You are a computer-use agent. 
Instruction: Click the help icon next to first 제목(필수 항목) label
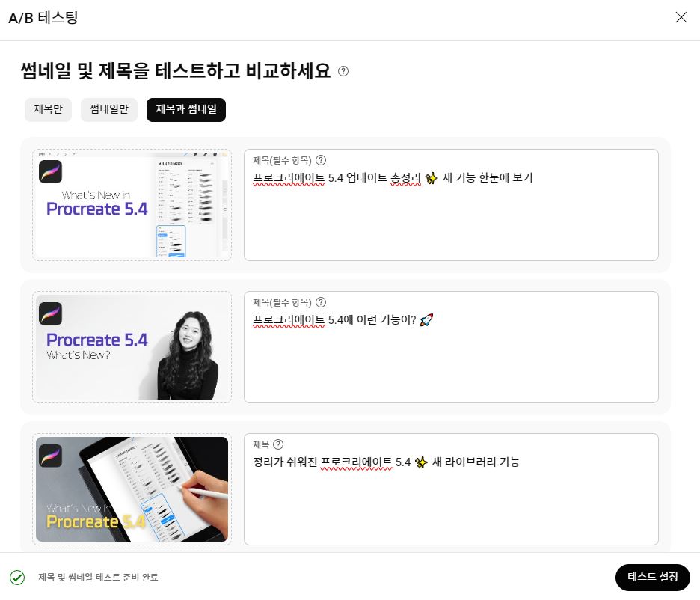point(321,160)
